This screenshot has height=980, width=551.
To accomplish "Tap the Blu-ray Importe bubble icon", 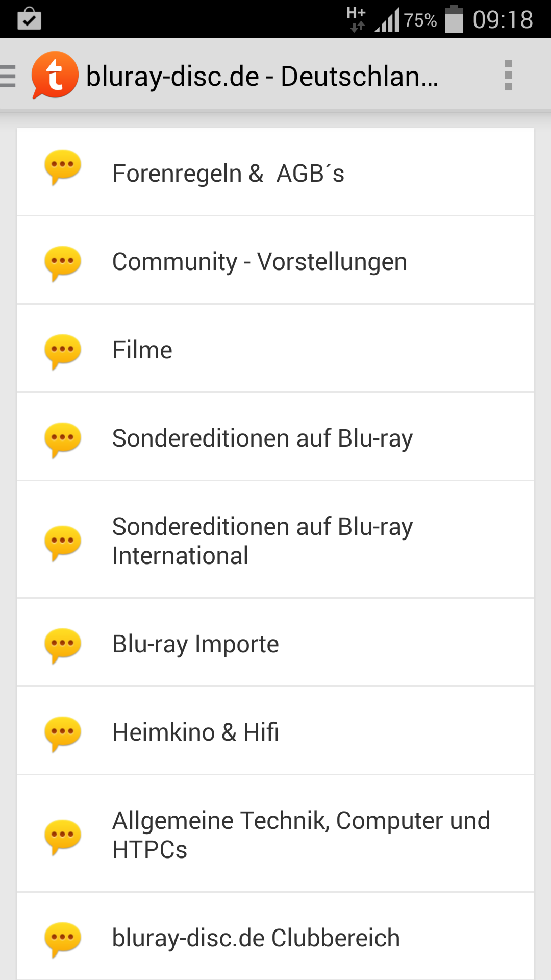I will coord(63,645).
